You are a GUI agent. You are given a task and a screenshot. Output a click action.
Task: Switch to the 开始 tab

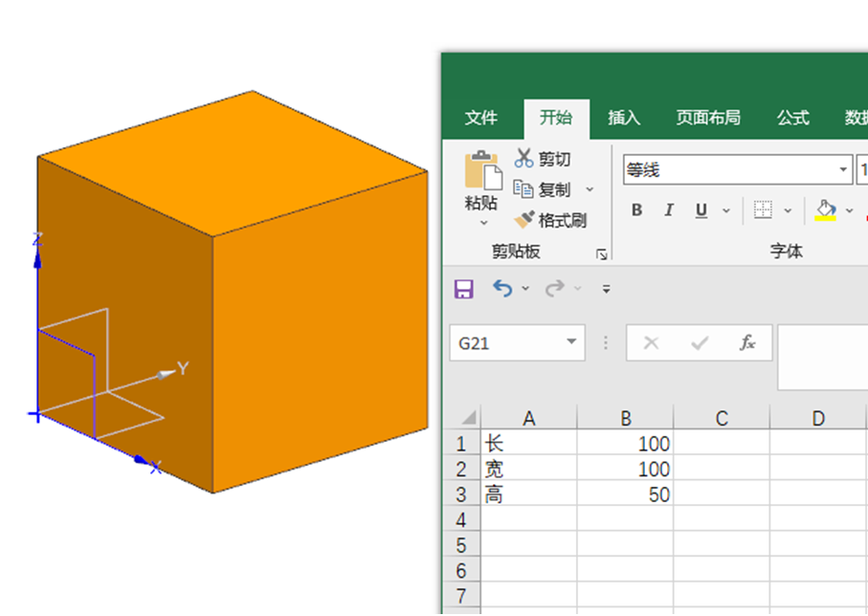click(556, 118)
